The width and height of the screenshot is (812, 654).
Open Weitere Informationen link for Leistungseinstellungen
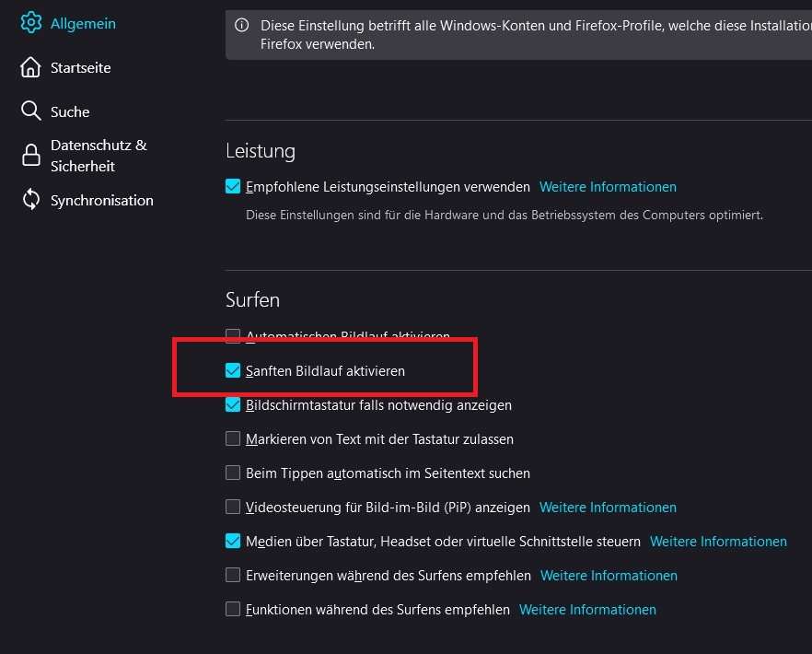coord(608,187)
